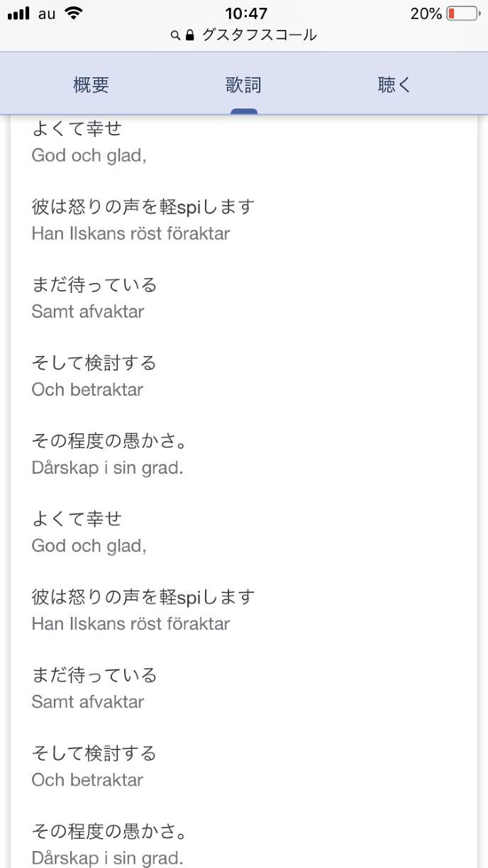This screenshot has width=488, height=868.
Task: Tap the first "Han Ilskans röst föraktar" lyric line
Action: tap(131, 233)
